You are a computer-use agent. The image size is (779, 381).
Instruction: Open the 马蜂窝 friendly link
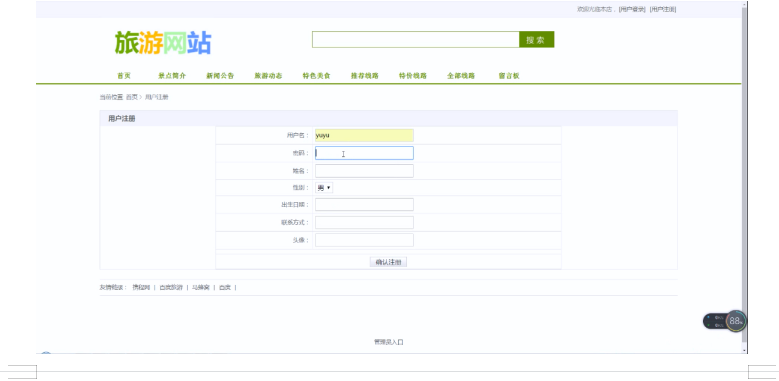tap(201, 288)
